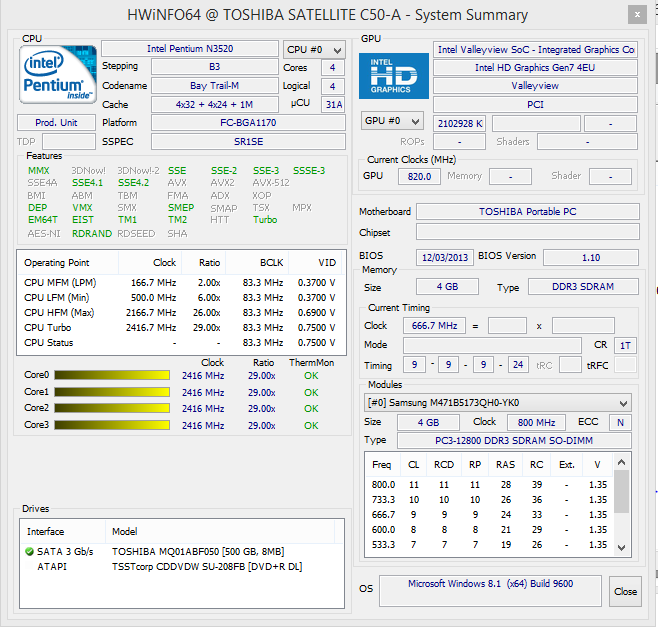Click the Freq column header in timing table
This screenshot has width=658, height=629.
[x=383, y=465]
